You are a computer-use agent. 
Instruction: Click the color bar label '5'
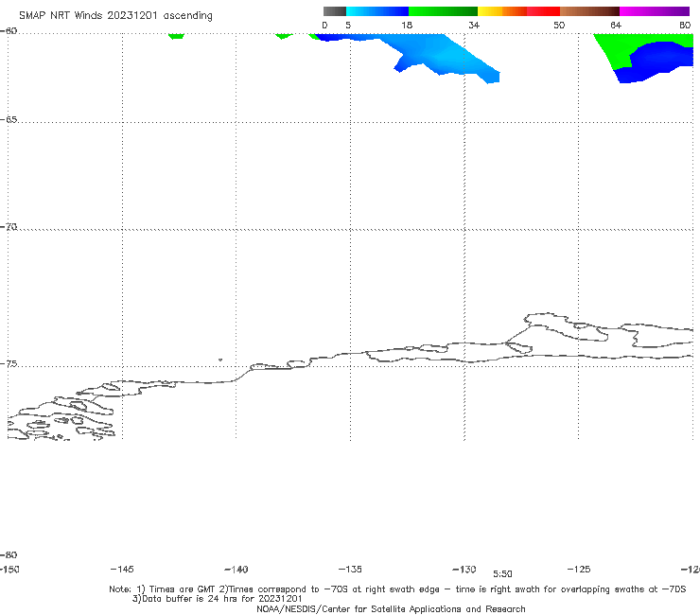point(348,26)
